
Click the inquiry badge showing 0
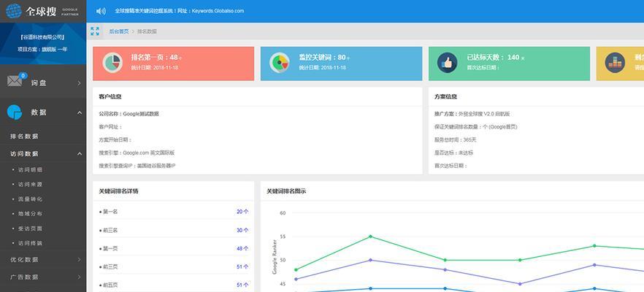[23, 76]
